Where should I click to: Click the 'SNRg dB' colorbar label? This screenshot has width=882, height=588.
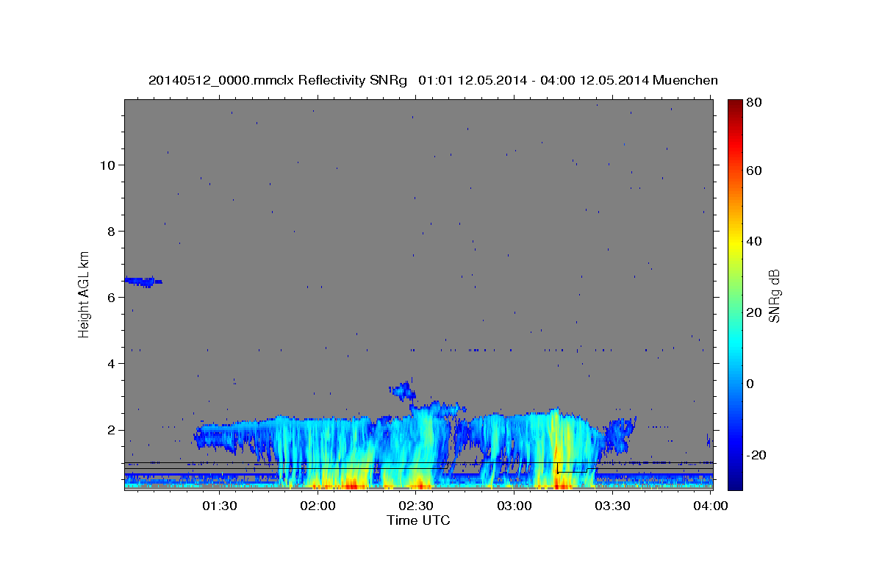point(774,295)
